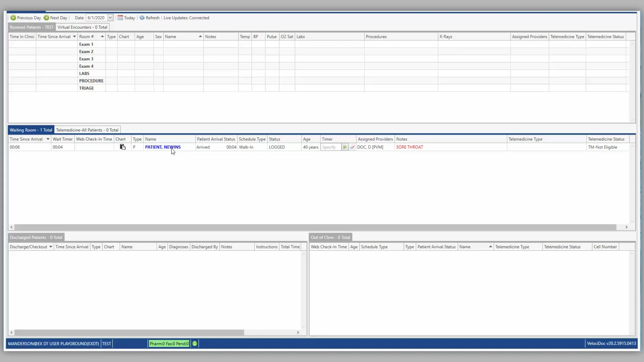Screen dimensions: 644x362
Task: Click the Specify timer input field
Action: click(331, 147)
